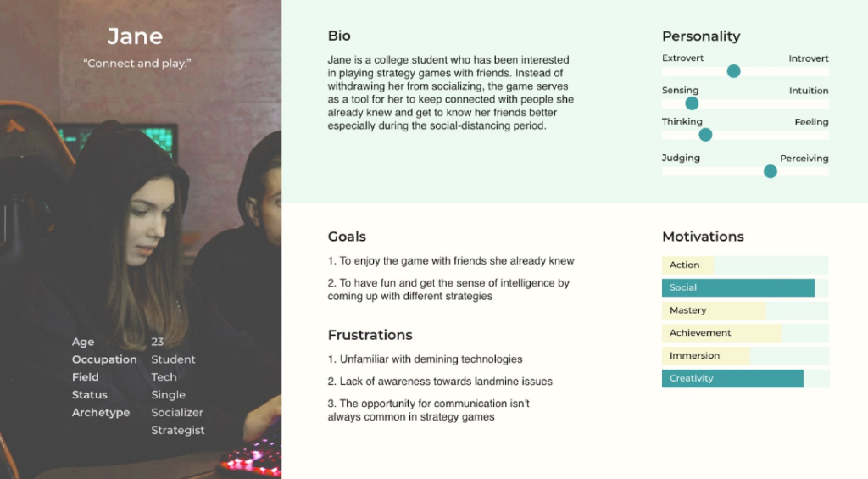
Task: Select the Mastery motivation bar
Action: click(x=745, y=310)
